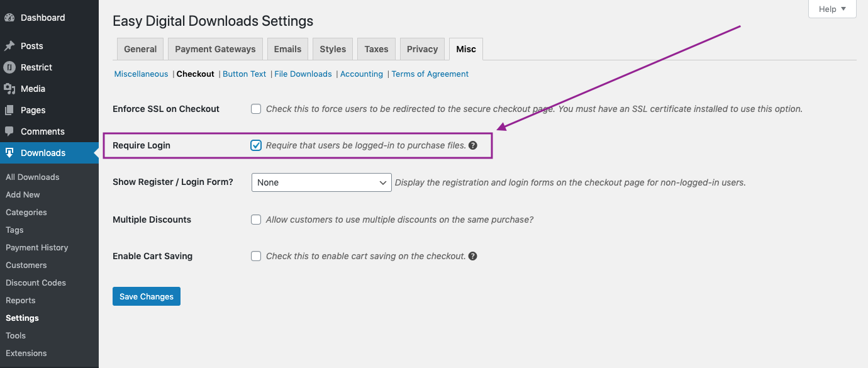Click the Dashboard gauge icon in sidebar
Viewport: 868px width, 368px height.
(x=9, y=18)
